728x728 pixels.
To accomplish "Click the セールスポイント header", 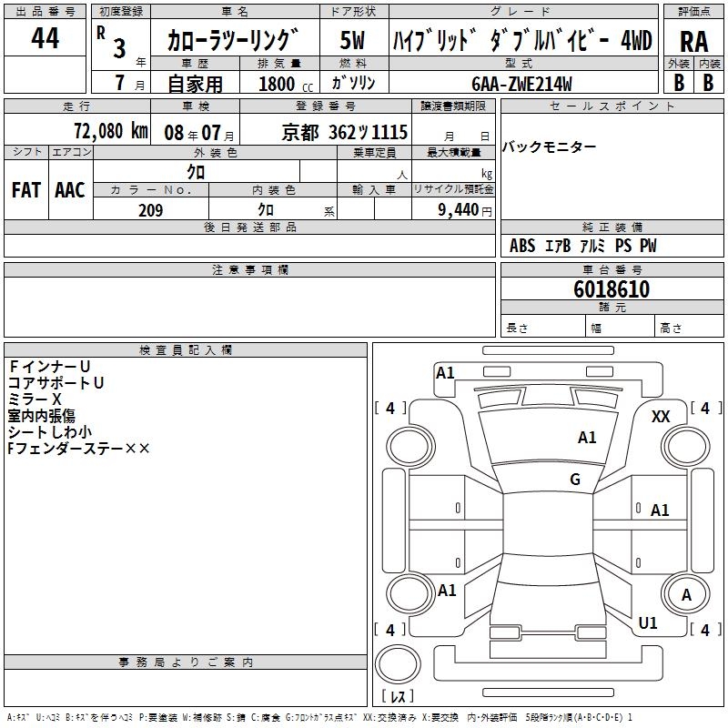I will 612,106.
